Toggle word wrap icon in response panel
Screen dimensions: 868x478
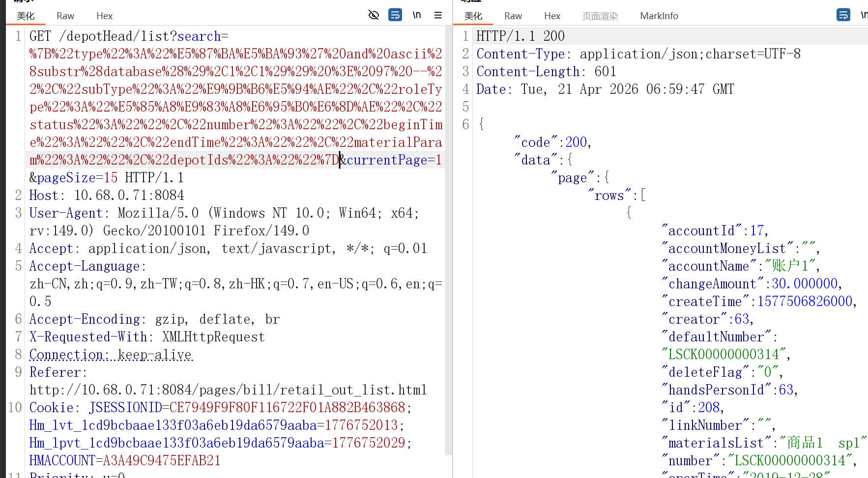point(843,15)
